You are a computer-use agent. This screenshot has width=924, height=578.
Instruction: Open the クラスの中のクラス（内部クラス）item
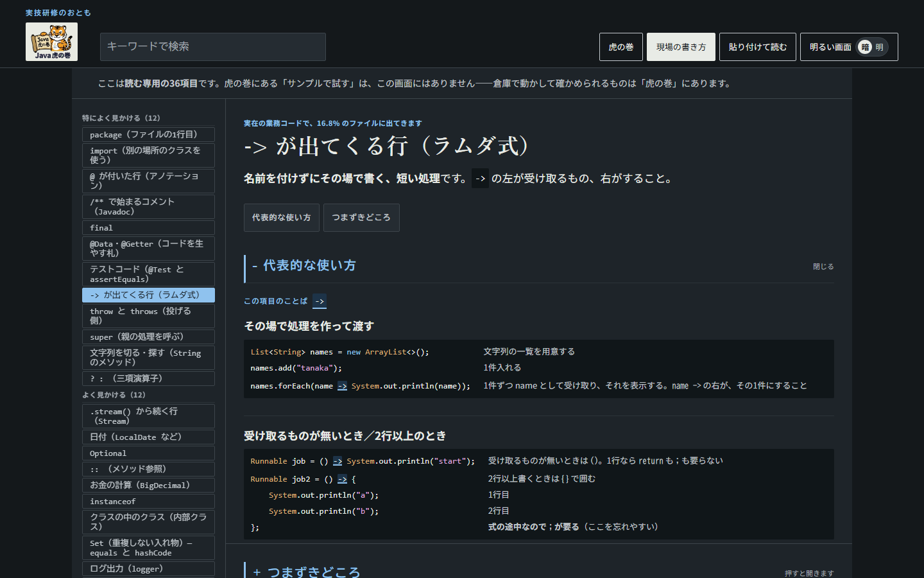click(x=148, y=522)
